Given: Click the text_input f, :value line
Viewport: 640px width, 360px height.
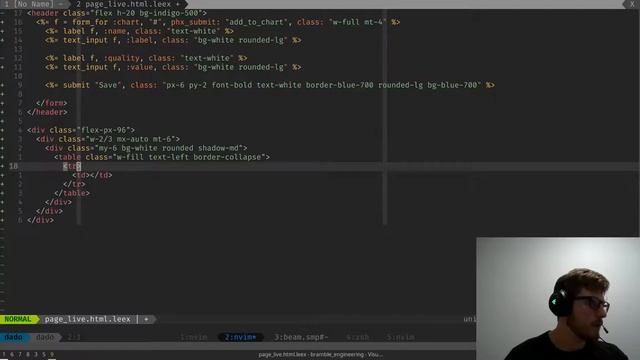Looking at the screenshot, I should pyautogui.click(x=173, y=67).
